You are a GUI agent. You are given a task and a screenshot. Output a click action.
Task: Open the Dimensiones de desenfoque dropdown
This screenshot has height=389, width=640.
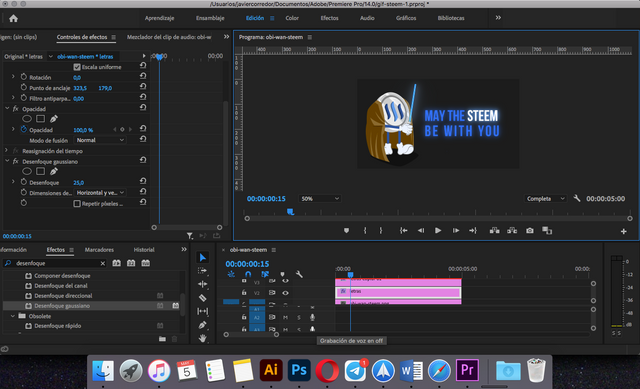click(100, 193)
